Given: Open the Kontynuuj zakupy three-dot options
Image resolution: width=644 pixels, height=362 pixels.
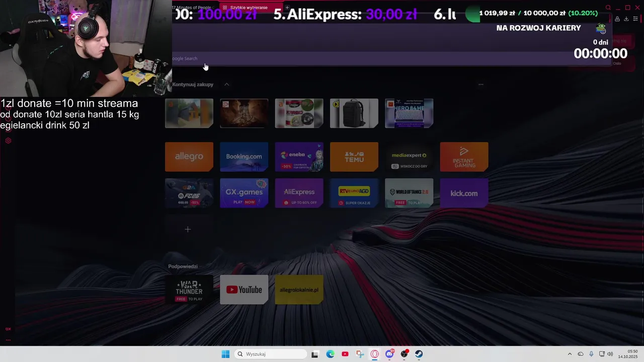Looking at the screenshot, I should [x=481, y=84].
